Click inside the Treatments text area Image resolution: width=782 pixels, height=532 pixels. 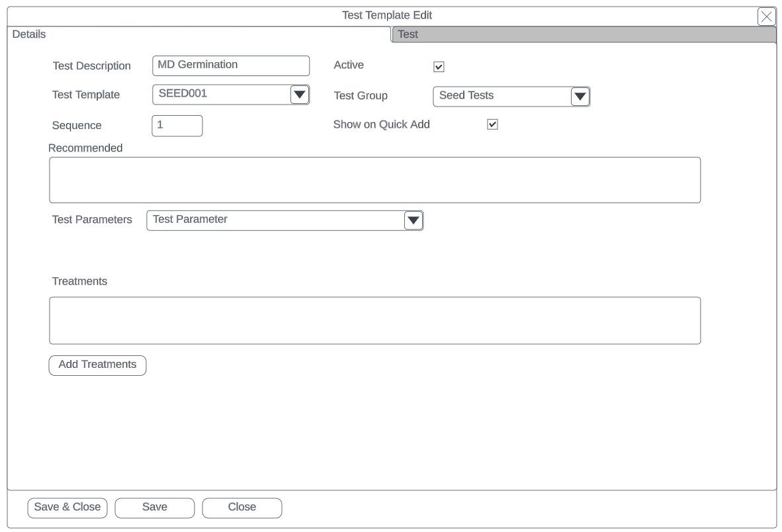375,321
